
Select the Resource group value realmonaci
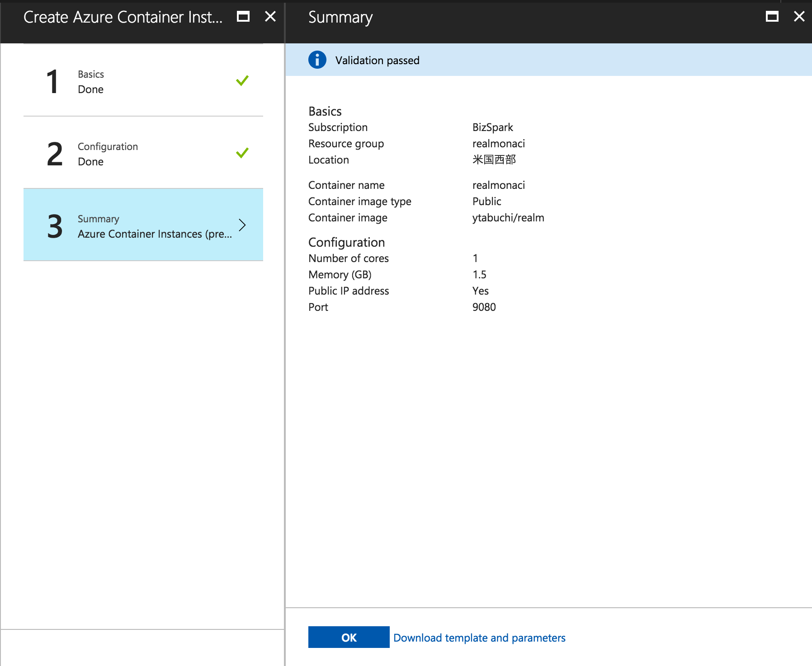pos(499,144)
